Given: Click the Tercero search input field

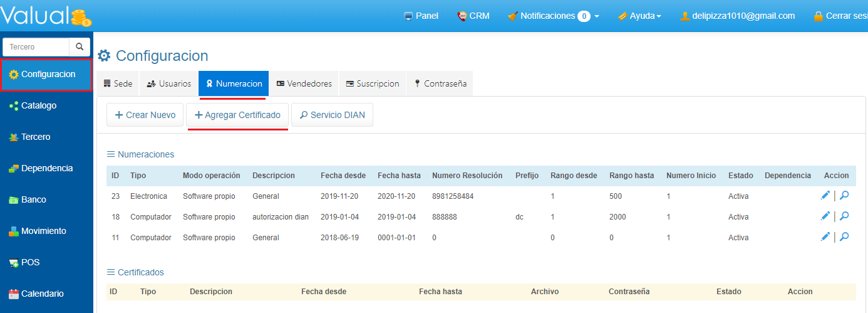Looking at the screenshot, I should [36, 47].
